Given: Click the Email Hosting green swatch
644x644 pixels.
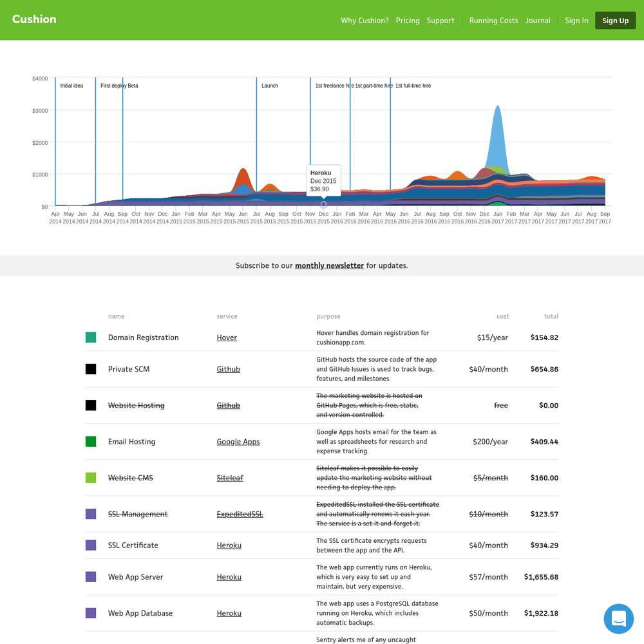Looking at the screenshot, I should (91, 442).
